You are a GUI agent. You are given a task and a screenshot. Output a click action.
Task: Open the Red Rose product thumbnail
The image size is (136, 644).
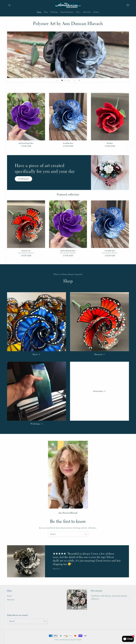pos(110,116)
